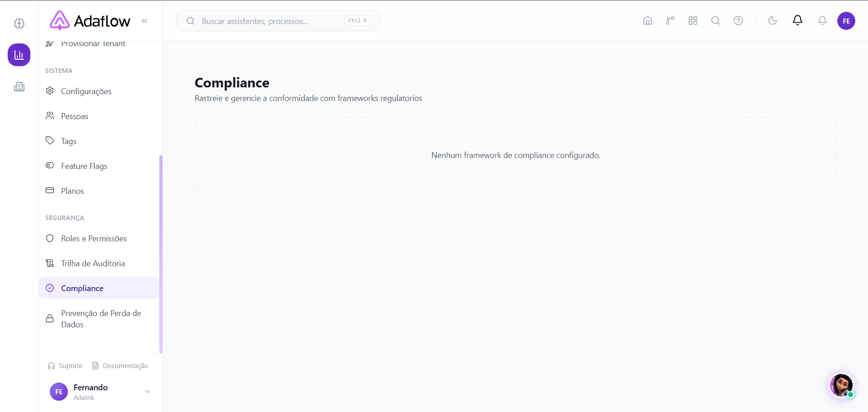Click the Trilha de Auditoria scroll icon
This screenshot has height=412, width=868.
(50, 263)
